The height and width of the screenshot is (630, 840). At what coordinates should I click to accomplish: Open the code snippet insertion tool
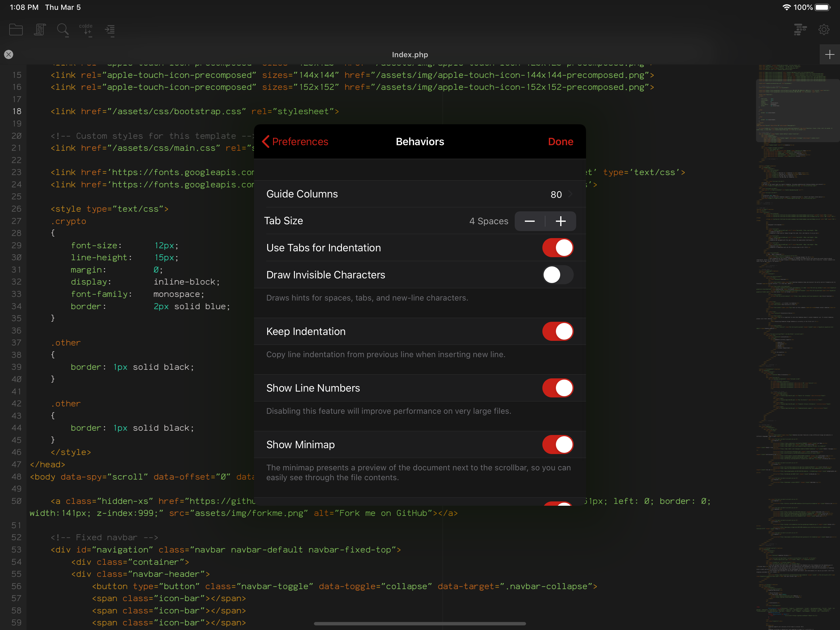coord(87,30)
